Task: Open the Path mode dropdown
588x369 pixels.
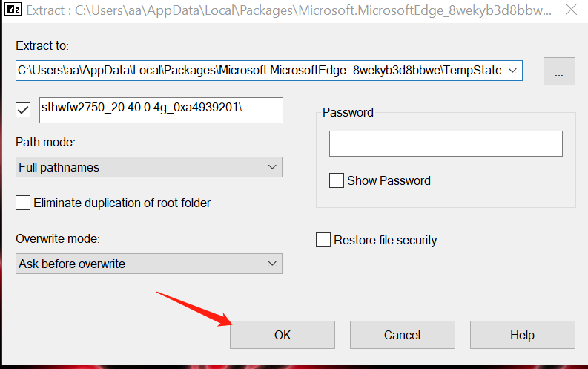Action: point(148,167)
